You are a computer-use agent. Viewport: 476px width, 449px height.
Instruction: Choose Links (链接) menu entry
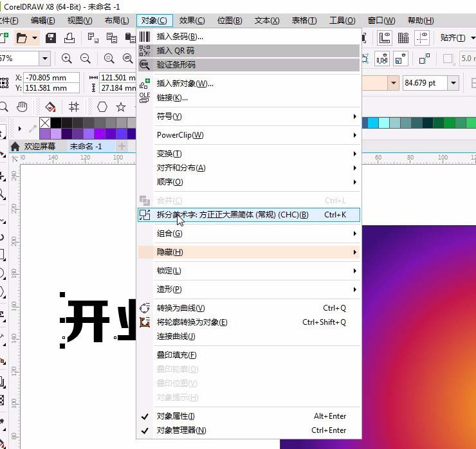point(249,98)
